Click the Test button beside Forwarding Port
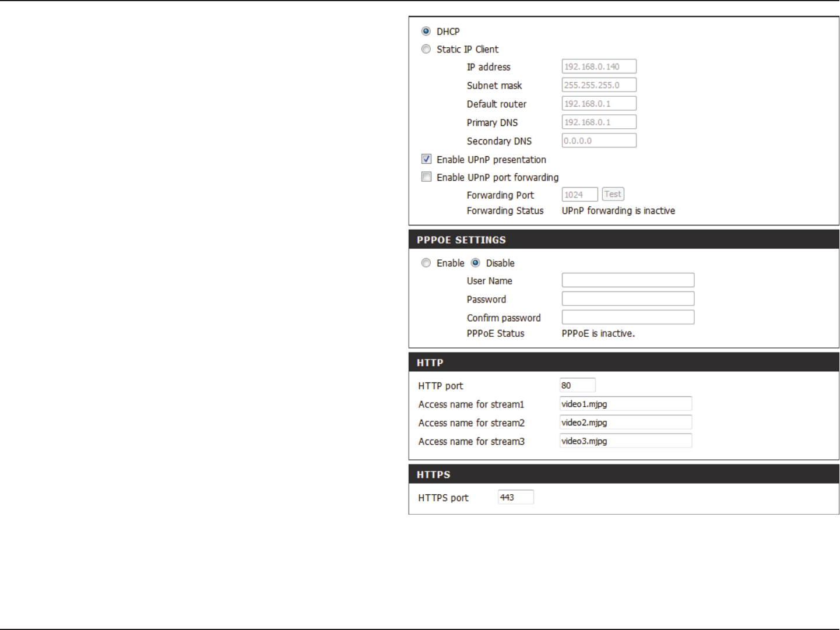The height and width of the screenshot is (630, 840). coord(613,195)
